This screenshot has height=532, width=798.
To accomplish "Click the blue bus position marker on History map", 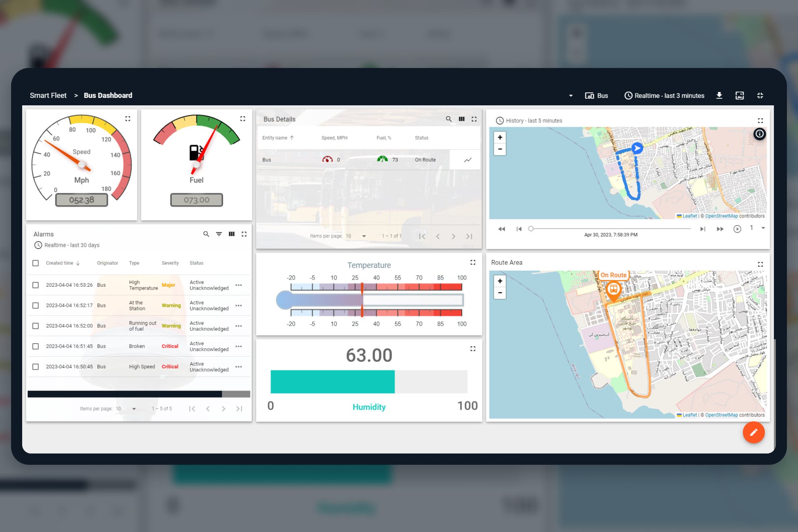I will tap(637, 148).
